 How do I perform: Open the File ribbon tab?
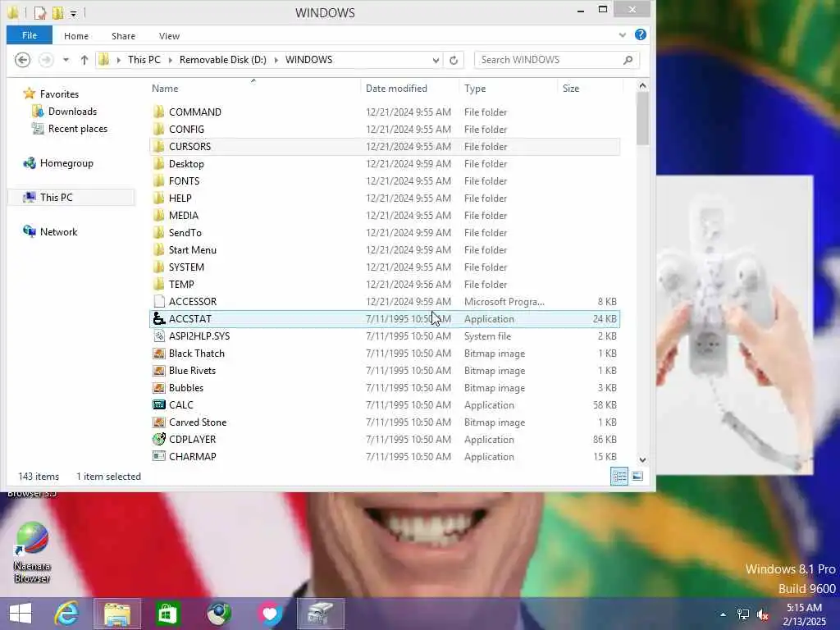pyautogui.click(x=30, y=35)
